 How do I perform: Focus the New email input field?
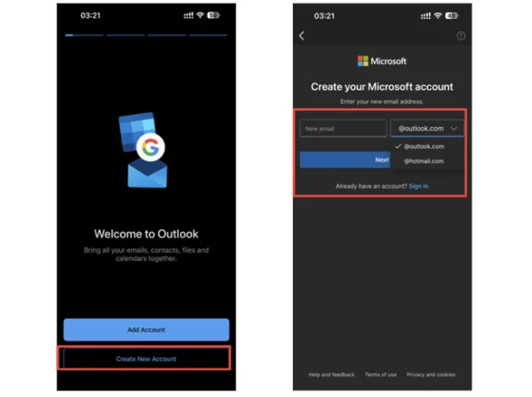(343, 129)
